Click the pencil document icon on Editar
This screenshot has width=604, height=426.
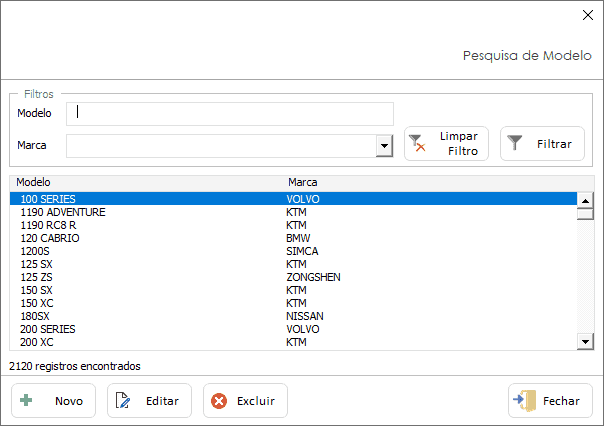tap(123, 400)
